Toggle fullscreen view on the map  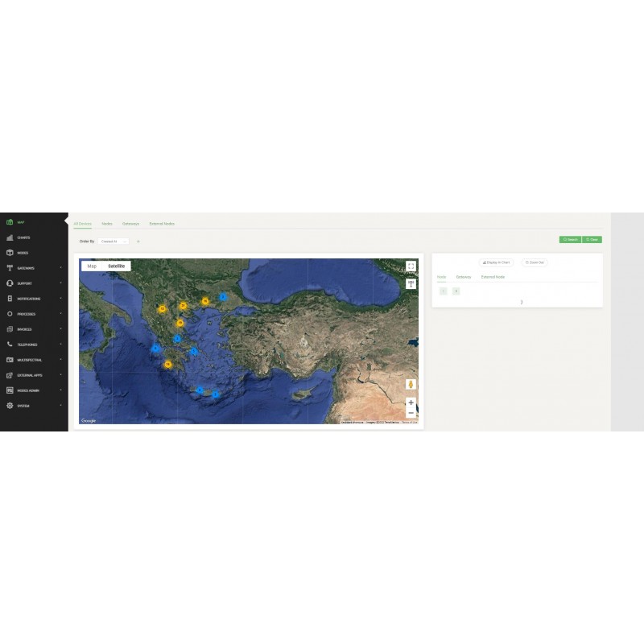411,266
